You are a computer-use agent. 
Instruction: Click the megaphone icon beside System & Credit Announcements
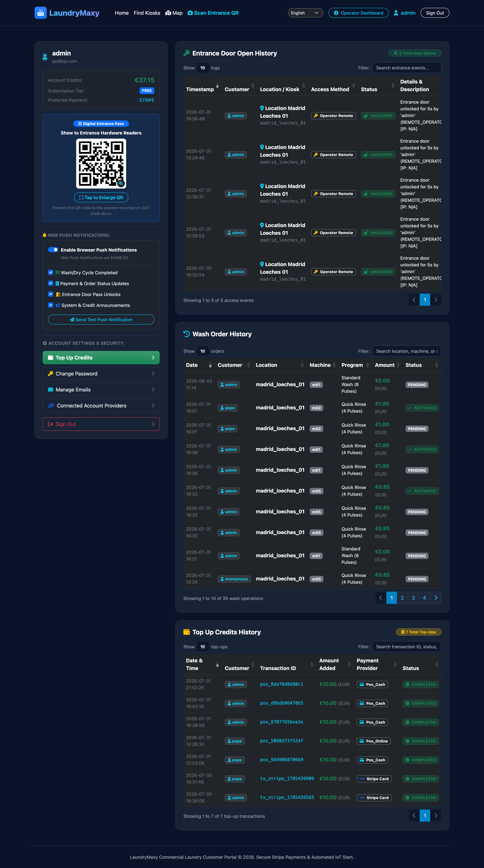(58, 305)
